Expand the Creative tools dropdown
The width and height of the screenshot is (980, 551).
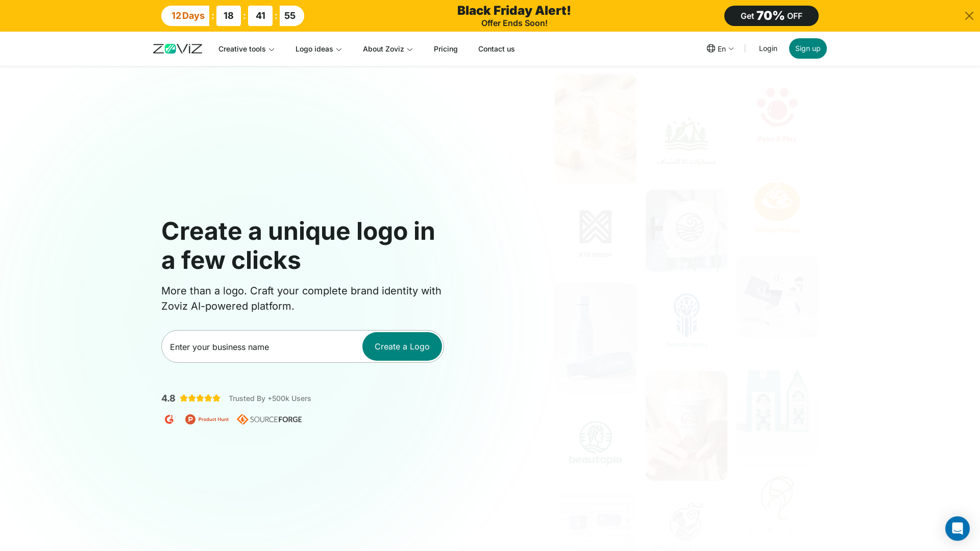[247, 49]
